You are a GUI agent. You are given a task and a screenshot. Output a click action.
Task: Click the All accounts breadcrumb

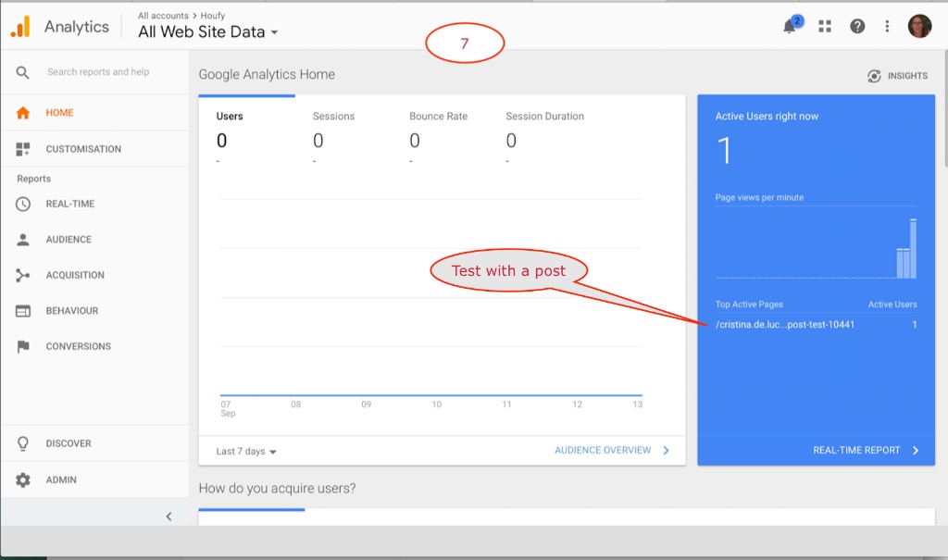[x=163, y=16]
